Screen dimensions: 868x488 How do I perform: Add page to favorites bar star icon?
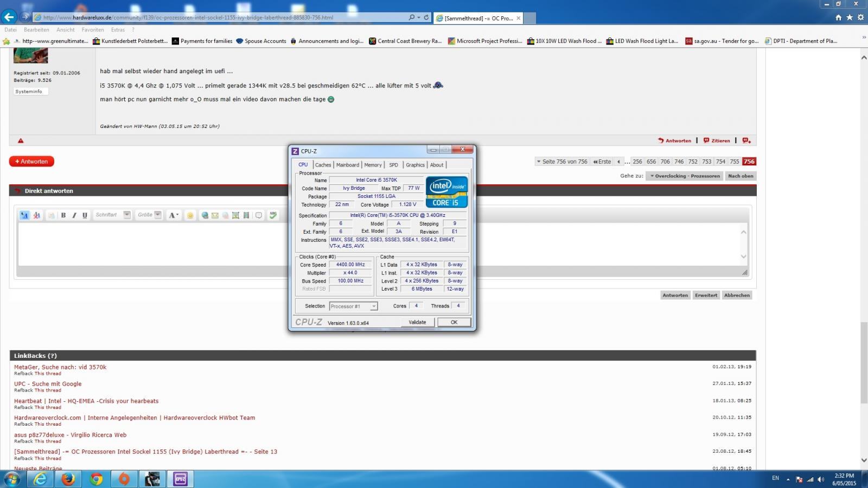7,41
